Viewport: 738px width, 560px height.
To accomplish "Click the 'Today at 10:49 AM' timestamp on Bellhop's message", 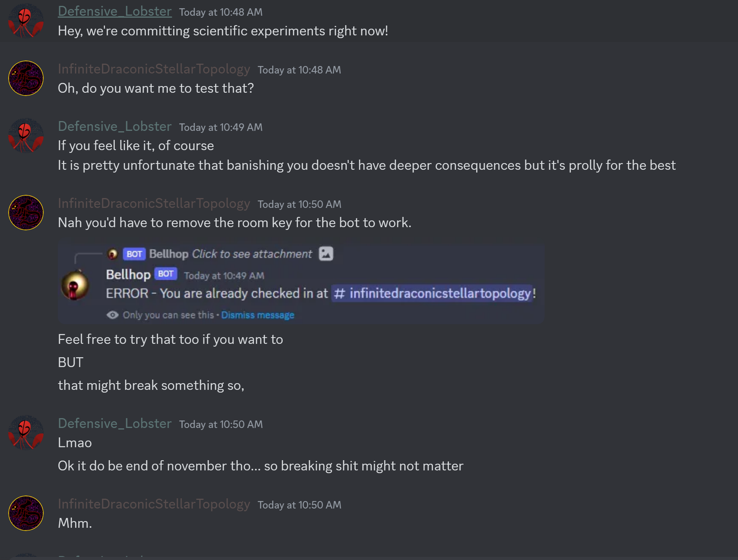I will pyautogui.click(x=224, y=275).
